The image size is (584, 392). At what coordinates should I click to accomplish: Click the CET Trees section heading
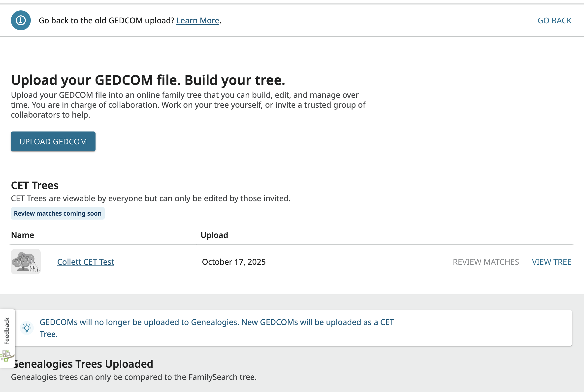[34, 186]
